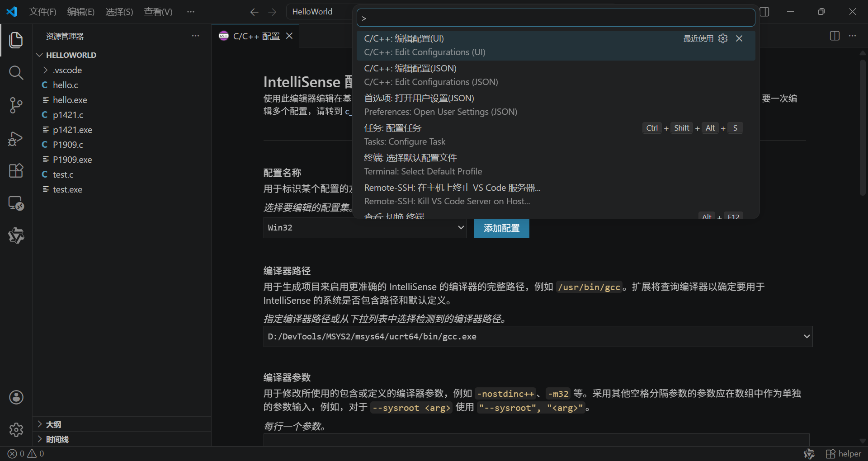The height and width of the screenshot is (461, 868).
Task: Select Remote-SSH kill VS Code server command
Action: click(556, 194)
